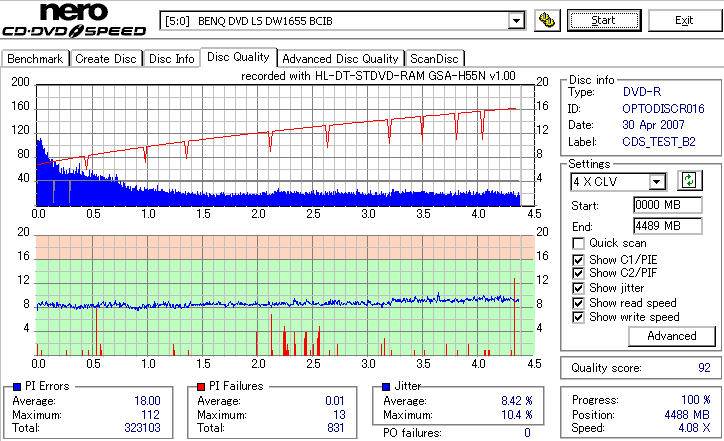The width and height of the screenshot is (724, 441).
Task: Click PI Errors total 323103
Action: tap(142, 428)
